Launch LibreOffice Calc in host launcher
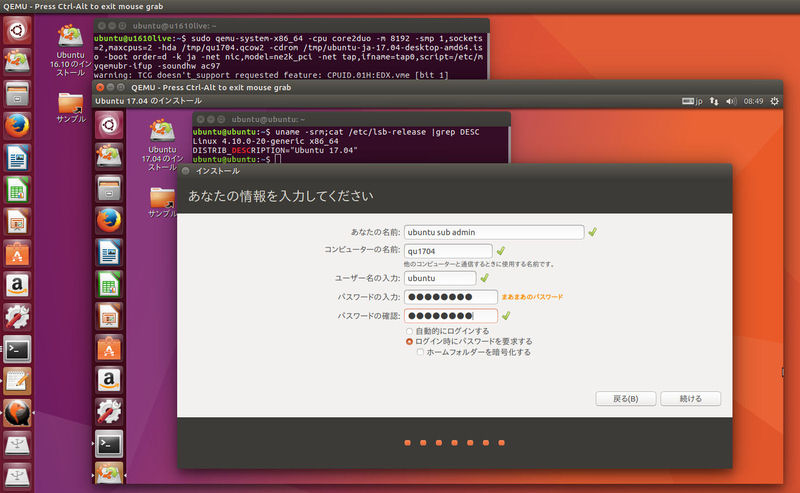Viewport: 800px width, 493px height. 17,189
